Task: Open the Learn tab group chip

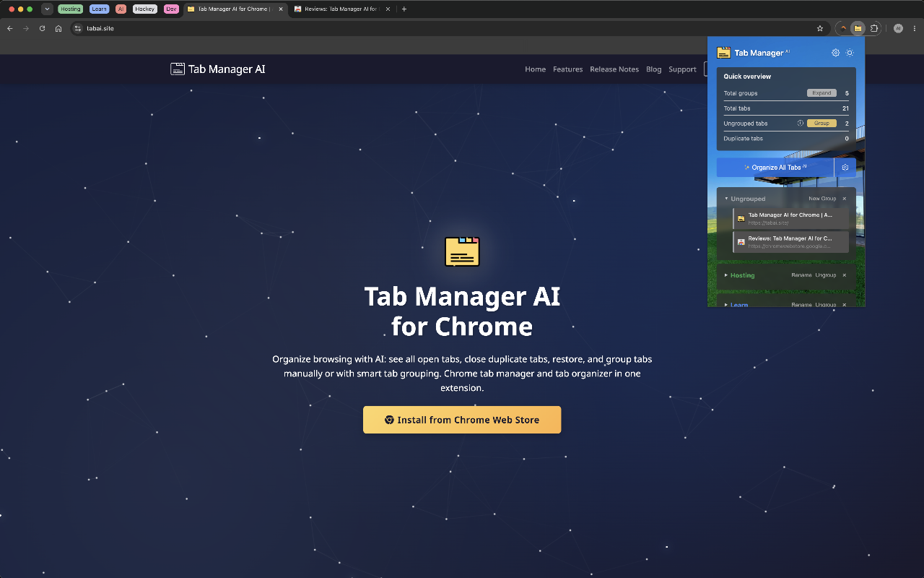Action: click(100, 9)
